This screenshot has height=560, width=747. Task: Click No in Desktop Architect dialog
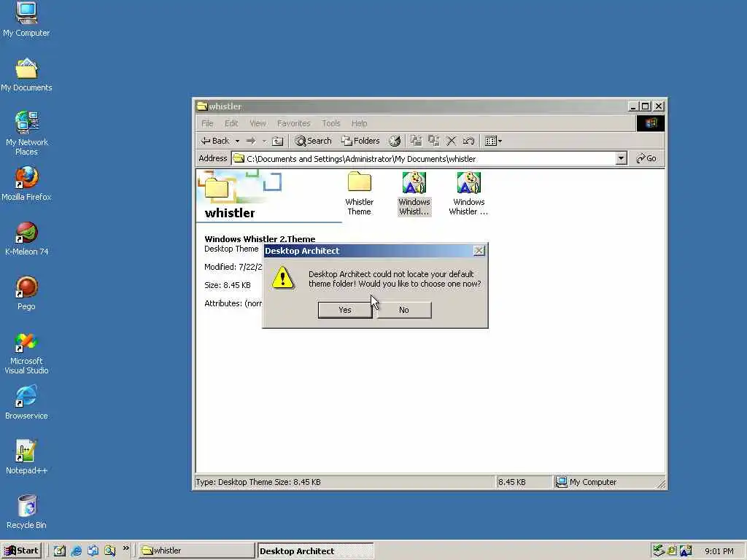(x=404, y=310)
